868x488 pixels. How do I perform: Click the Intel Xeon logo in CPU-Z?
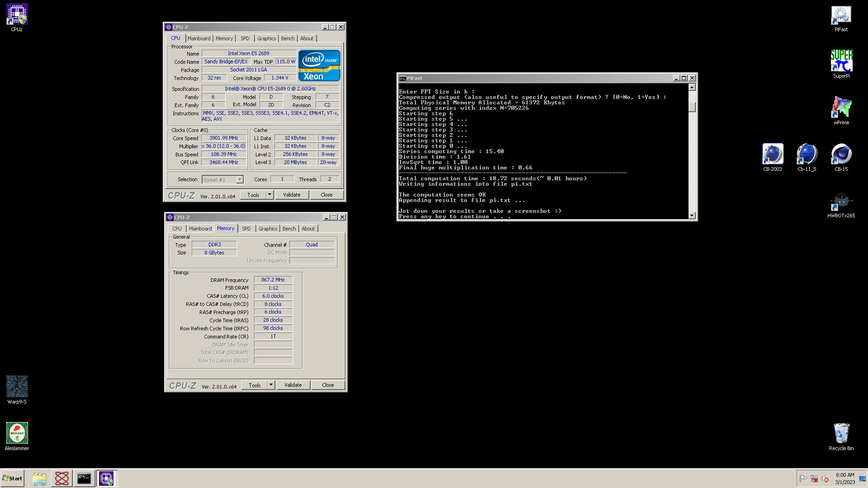tap(319, 66)
